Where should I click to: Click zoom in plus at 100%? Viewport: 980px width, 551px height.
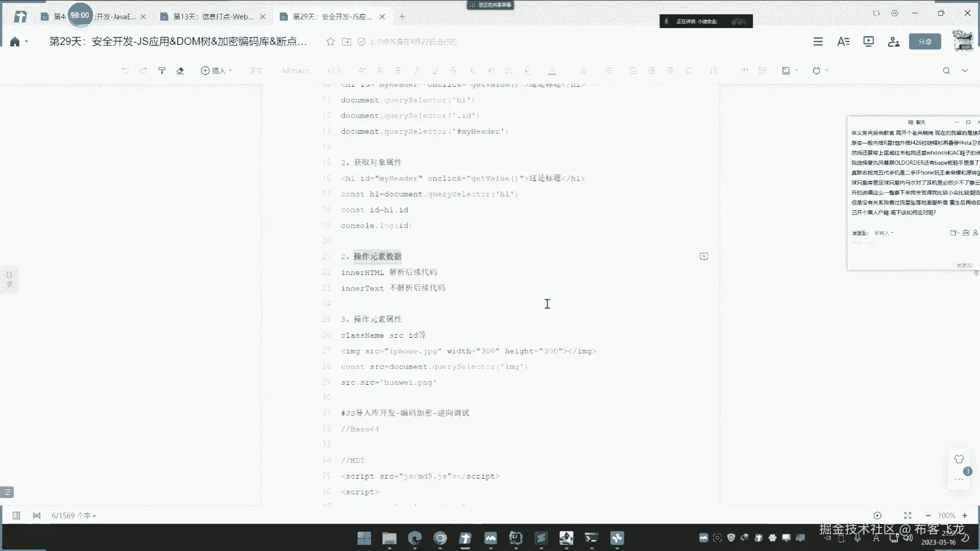coord(965,515)
